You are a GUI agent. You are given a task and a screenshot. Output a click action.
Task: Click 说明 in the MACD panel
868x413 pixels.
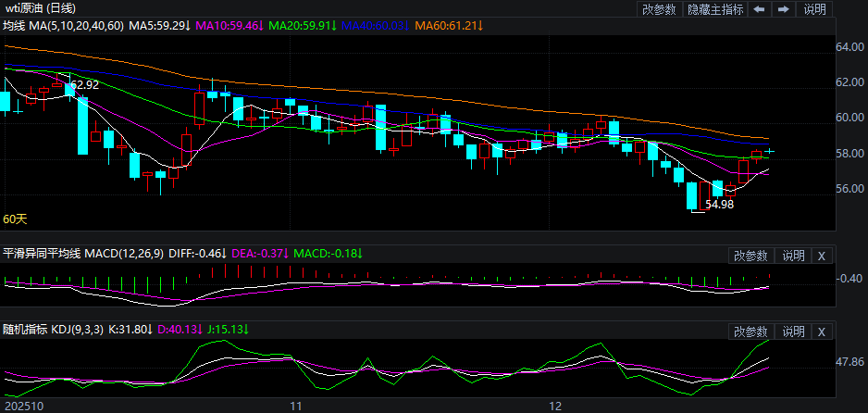pyautogui.click(x=793, y=256)
